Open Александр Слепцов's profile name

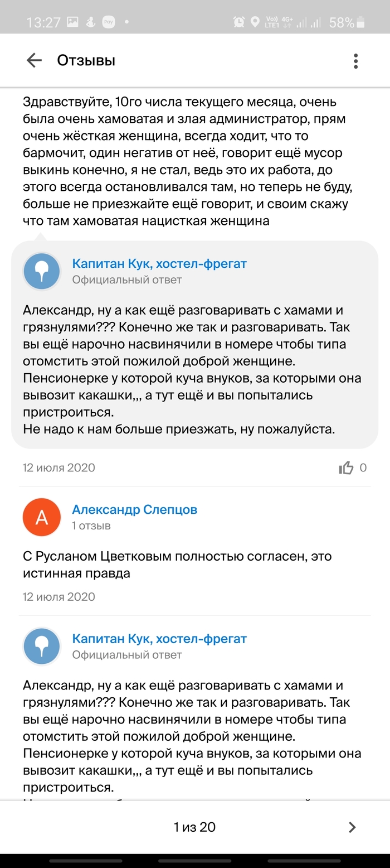pyautogui.click(x=135, y=509)
